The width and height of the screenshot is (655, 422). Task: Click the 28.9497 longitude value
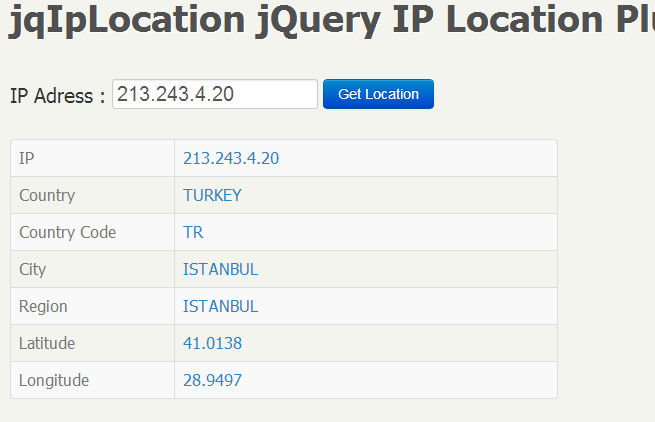212,380
